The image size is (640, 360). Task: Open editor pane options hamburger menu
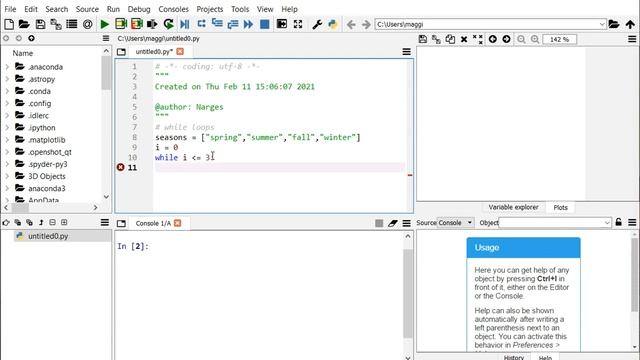pyautogui.click(x=407, y=51)
